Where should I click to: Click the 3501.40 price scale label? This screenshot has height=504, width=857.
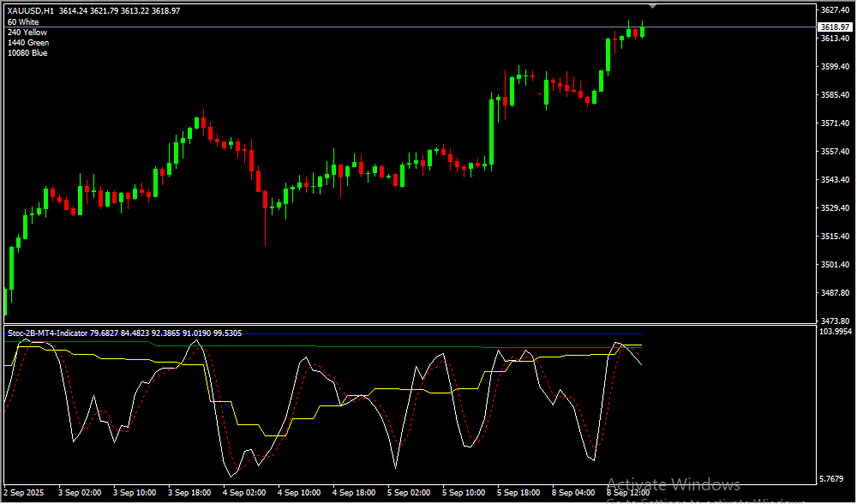pos(834,265)
